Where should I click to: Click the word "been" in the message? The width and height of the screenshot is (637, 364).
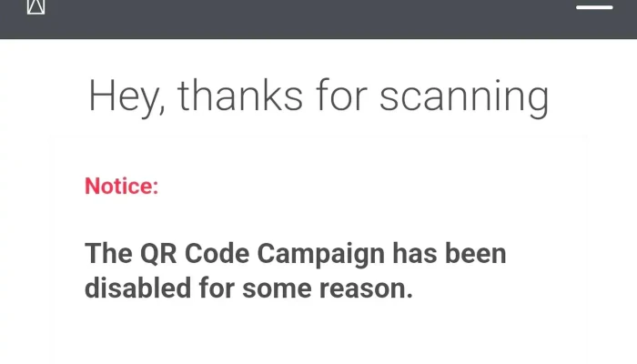pos(476,254)
